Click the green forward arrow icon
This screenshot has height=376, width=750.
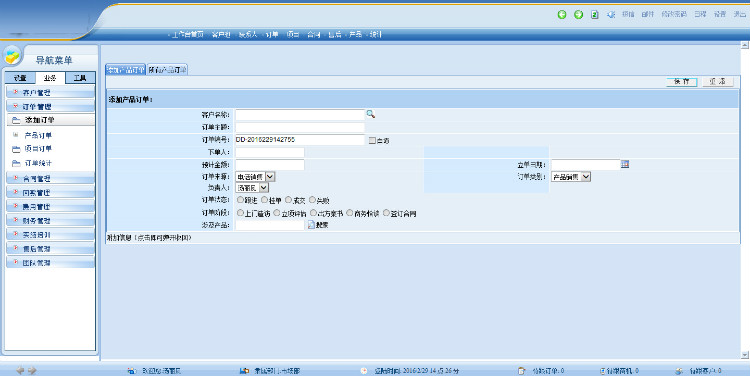pyautogui.click(x=578, y=14)
